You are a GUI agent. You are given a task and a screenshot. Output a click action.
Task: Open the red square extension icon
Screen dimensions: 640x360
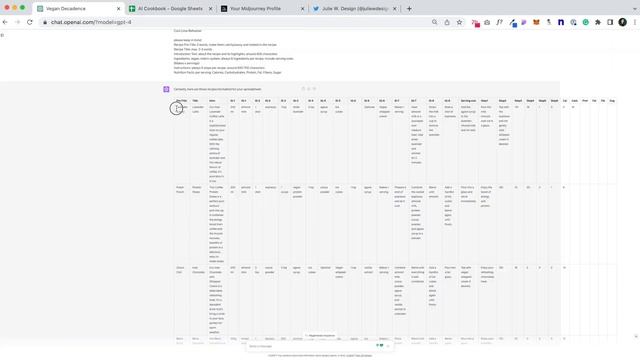(x=476, y=23)
